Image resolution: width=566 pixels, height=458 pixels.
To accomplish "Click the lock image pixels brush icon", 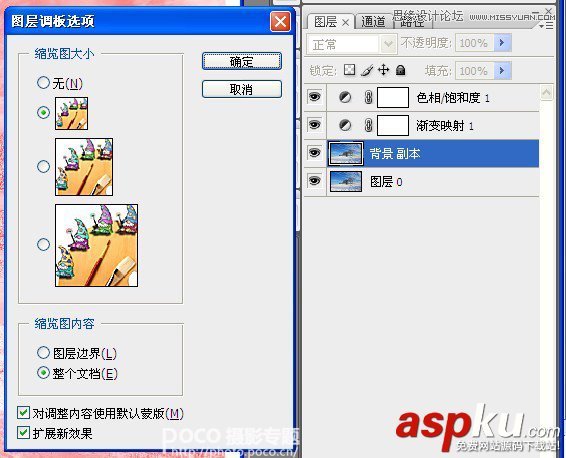I will point(367,70).
